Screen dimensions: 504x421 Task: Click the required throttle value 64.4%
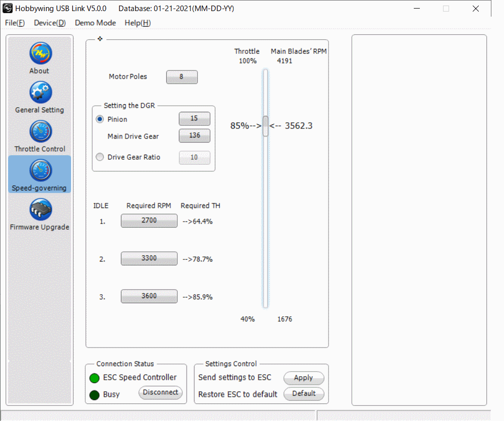tap(203, 222)
